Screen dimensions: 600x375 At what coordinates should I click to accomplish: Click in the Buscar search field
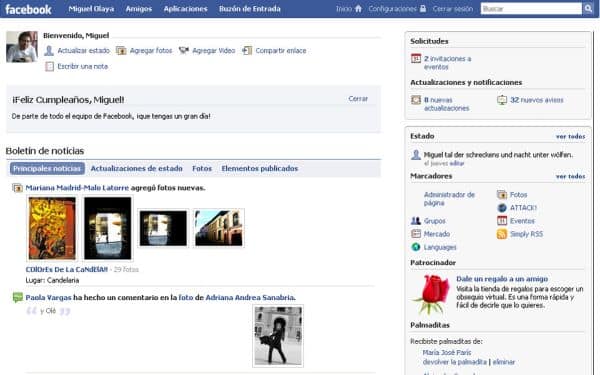tap(531, 8)
